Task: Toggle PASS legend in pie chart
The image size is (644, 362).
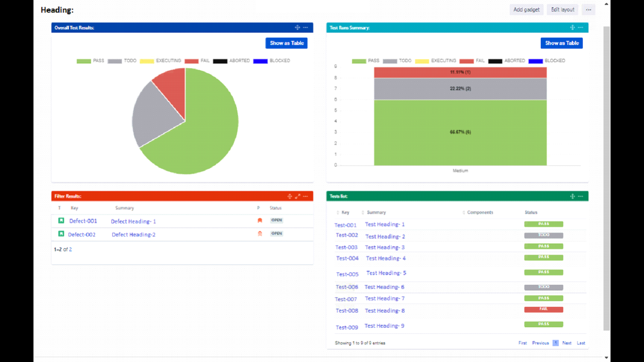Action: (90, 61)
